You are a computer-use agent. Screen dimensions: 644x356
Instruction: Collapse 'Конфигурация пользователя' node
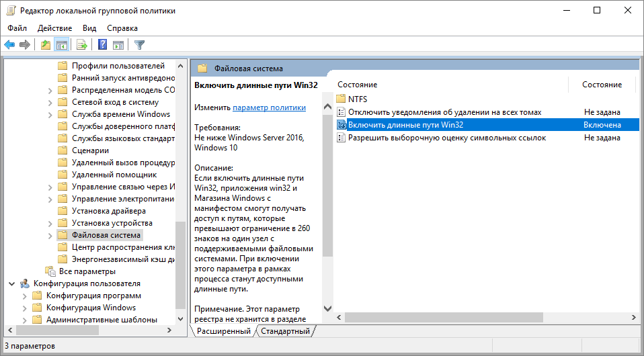coord(12,283)
